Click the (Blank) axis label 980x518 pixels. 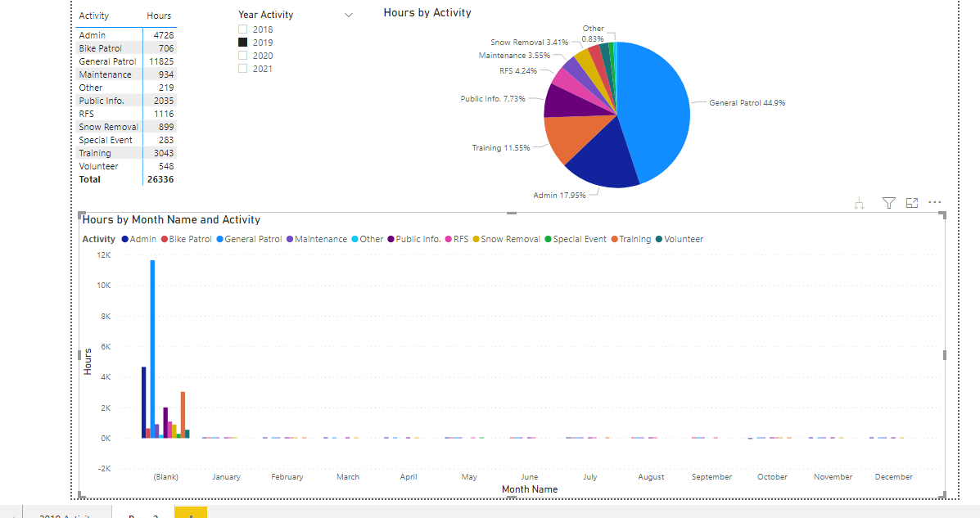click(x=165, y=477)
